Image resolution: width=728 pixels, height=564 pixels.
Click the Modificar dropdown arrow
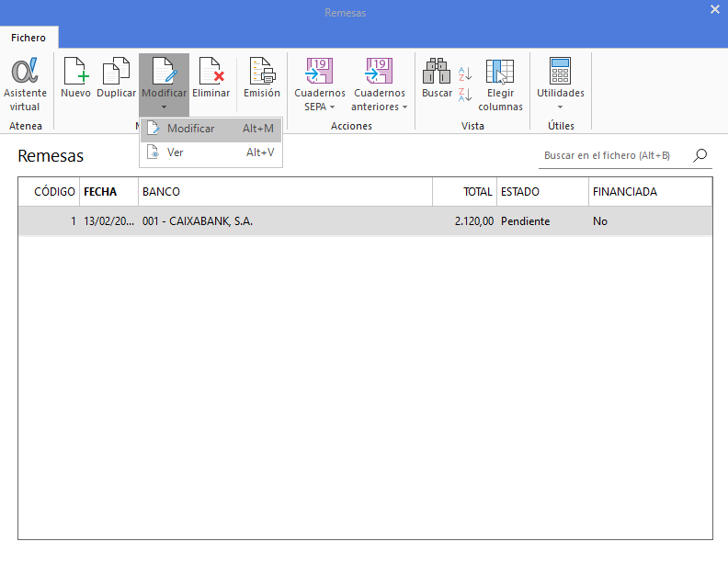click(x=164, y=107)
